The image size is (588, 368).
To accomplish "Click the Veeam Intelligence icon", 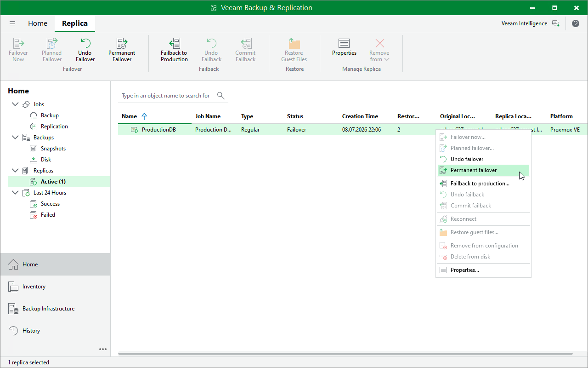I will tap(556, 23).
